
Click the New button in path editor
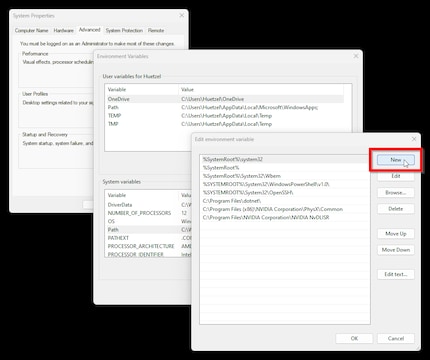click(x=396, y=160)
